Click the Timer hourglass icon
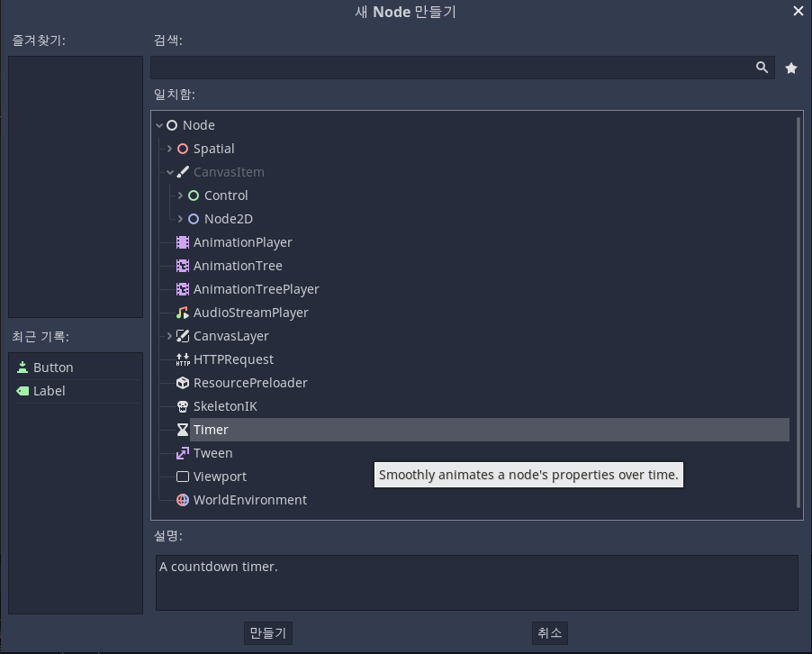The image size is (812, 654). click(x=183, y=430)
